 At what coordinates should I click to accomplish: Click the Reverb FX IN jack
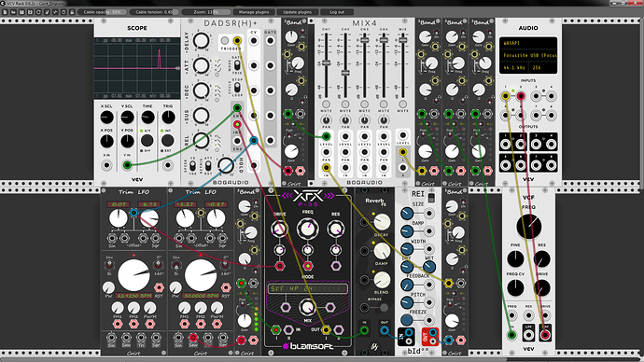[364, 330]
